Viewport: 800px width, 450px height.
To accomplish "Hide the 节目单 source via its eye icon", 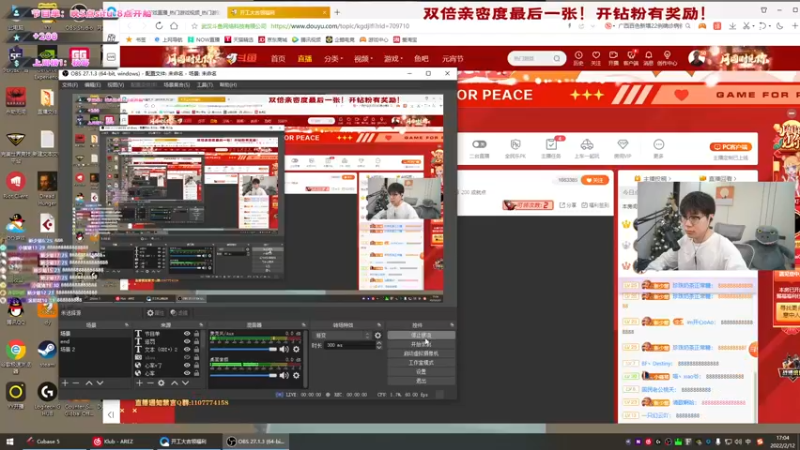I will point(187,334).
